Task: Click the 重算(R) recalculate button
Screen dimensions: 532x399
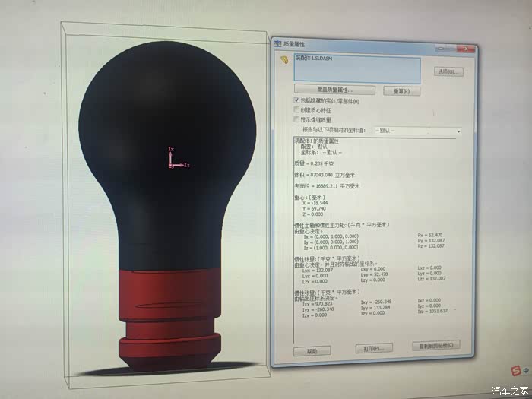Action: 401,91
